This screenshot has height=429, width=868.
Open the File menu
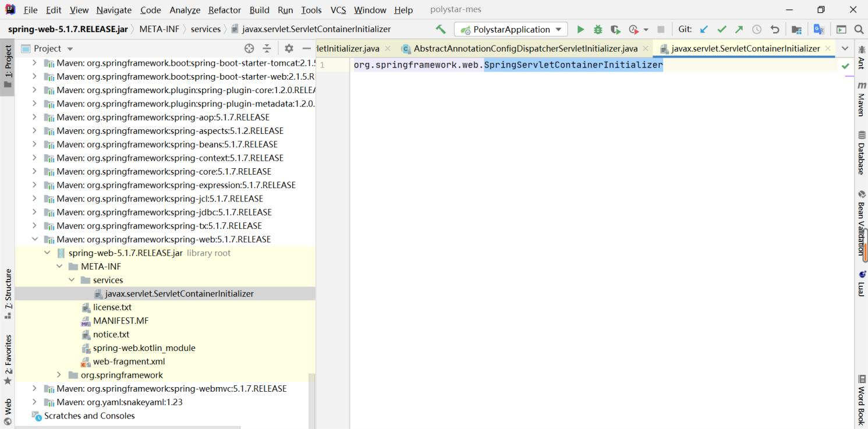30,10
